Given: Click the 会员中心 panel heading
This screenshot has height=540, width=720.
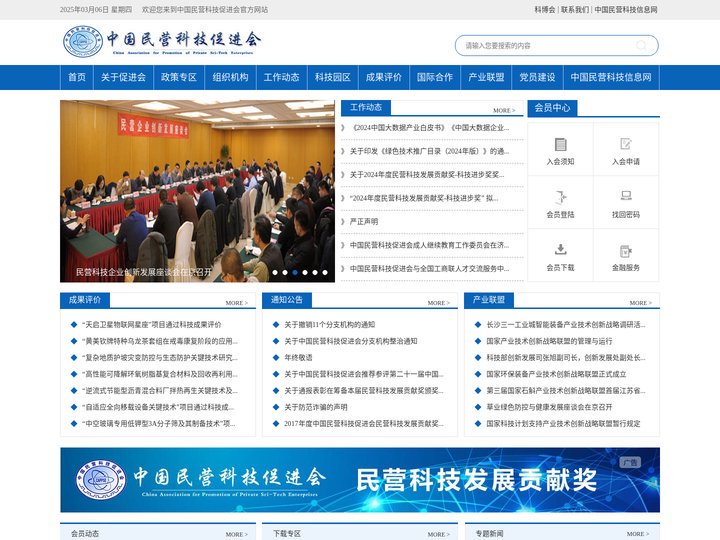Looking at the screenshot, I should coord(552,108).
